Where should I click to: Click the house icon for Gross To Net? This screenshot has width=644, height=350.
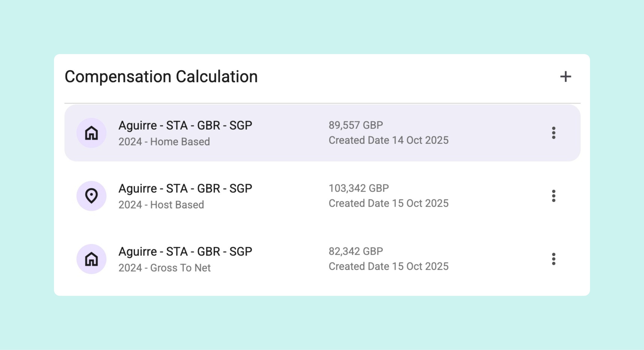(92, 259)
